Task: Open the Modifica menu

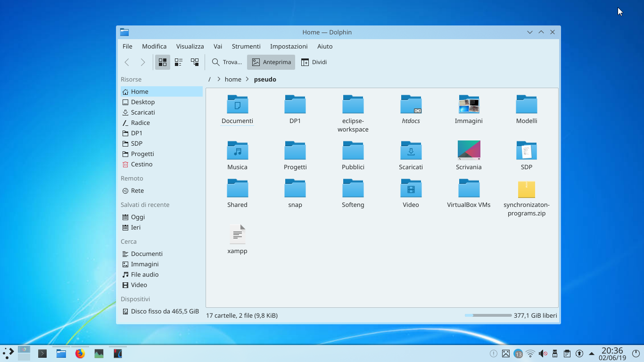Action: 154,46
